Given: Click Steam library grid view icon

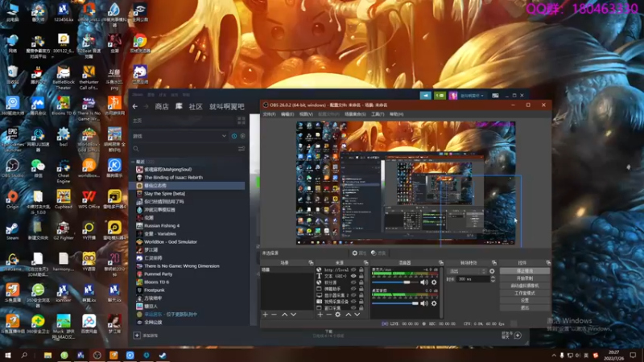Looking at the screenshot, I should click(x=241, y=120).
